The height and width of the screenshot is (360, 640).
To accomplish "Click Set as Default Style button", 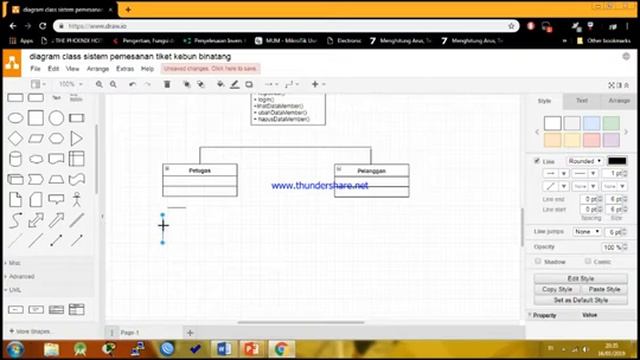I will click(580, 300).
